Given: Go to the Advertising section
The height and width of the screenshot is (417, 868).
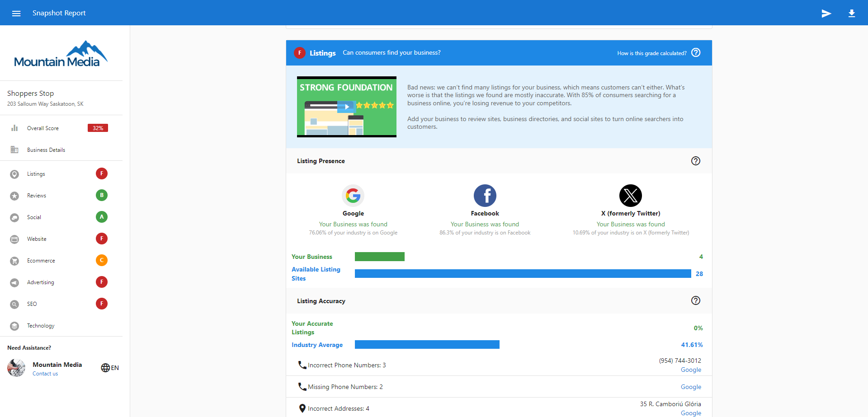Looking at the screenshot, I should point(41,282).
